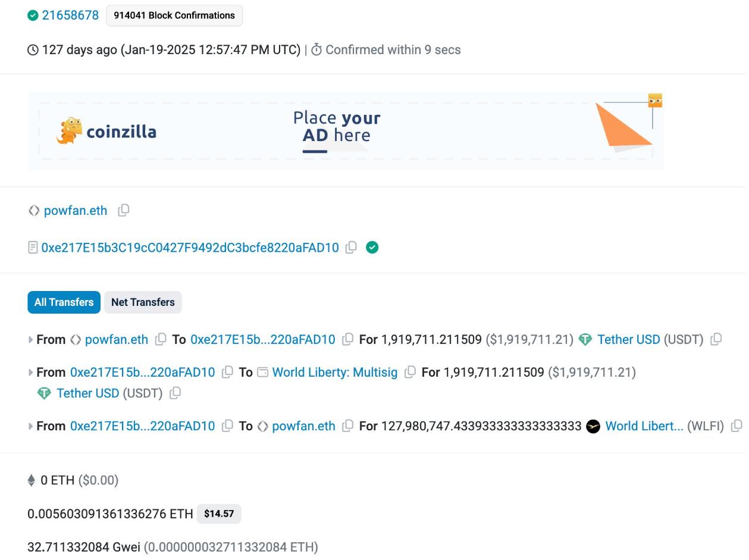Click the ENS icon beside the powfan.eth sender address
749x560 pixels.
[34, 211]
